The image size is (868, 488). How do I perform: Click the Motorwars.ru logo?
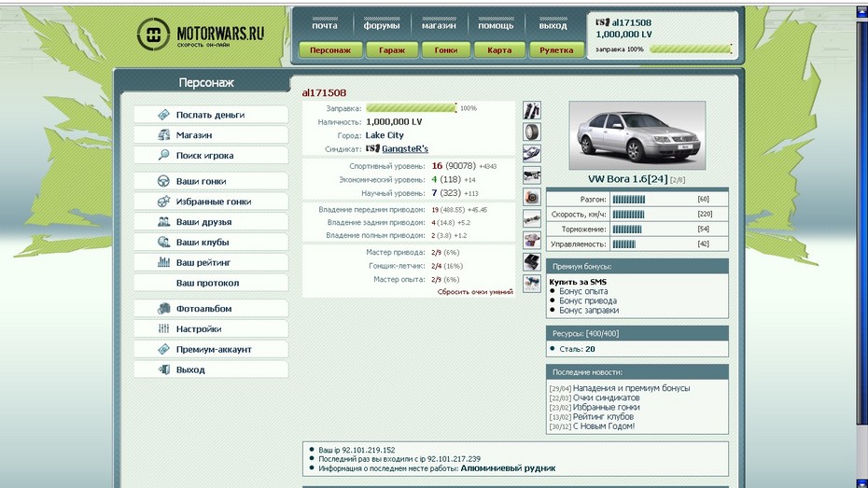point(201,35)
